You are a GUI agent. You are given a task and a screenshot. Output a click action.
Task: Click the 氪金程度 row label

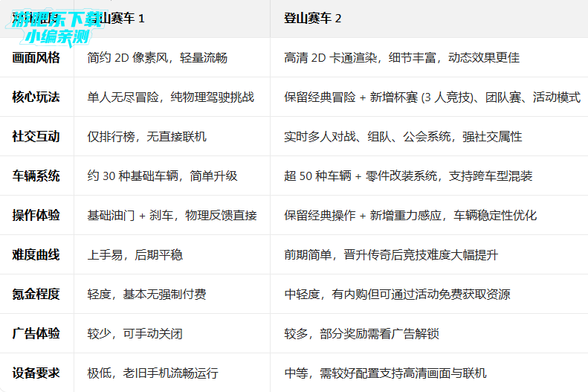click(x=36, y=294)
